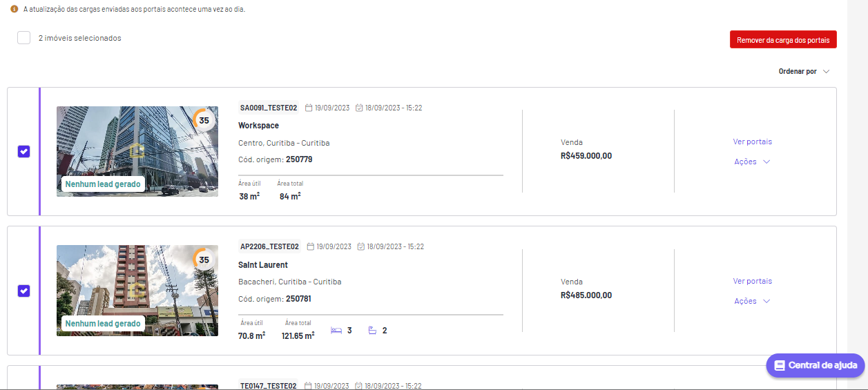Uncheck the Workspace property checkbox
The image size is (868, 390).
pos(24,151)
